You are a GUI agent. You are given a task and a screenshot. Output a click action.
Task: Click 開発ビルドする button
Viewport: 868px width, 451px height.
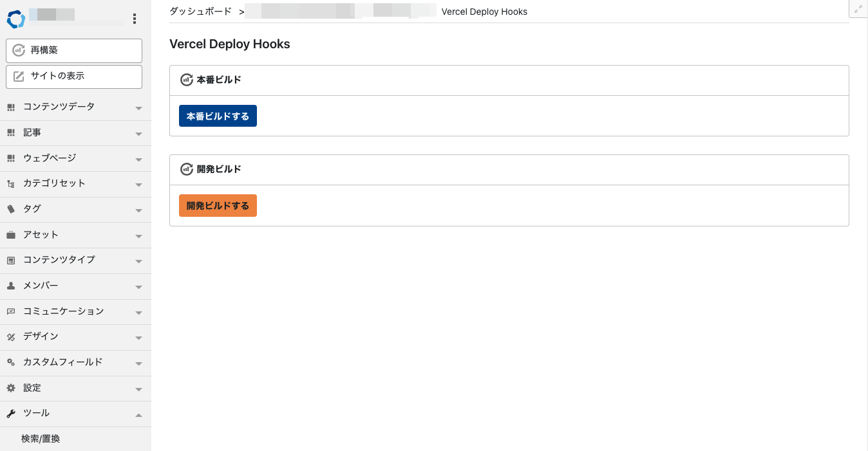tap(218, 206)
